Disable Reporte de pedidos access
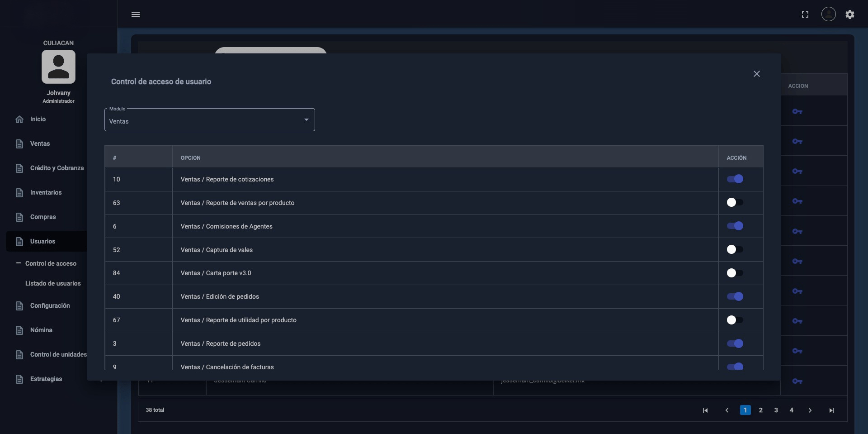The width and height of the screenshot is (868, 434). (x=735, y=343)
